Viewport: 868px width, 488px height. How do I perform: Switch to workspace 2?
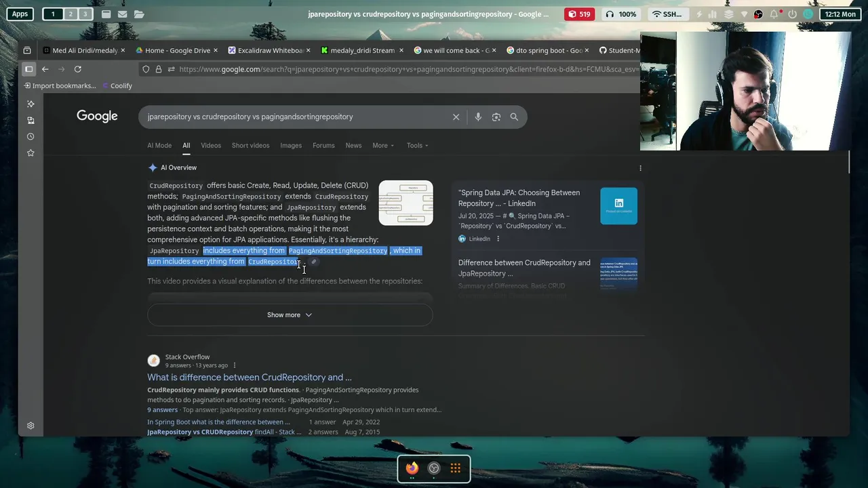click(x=70, y=14)
